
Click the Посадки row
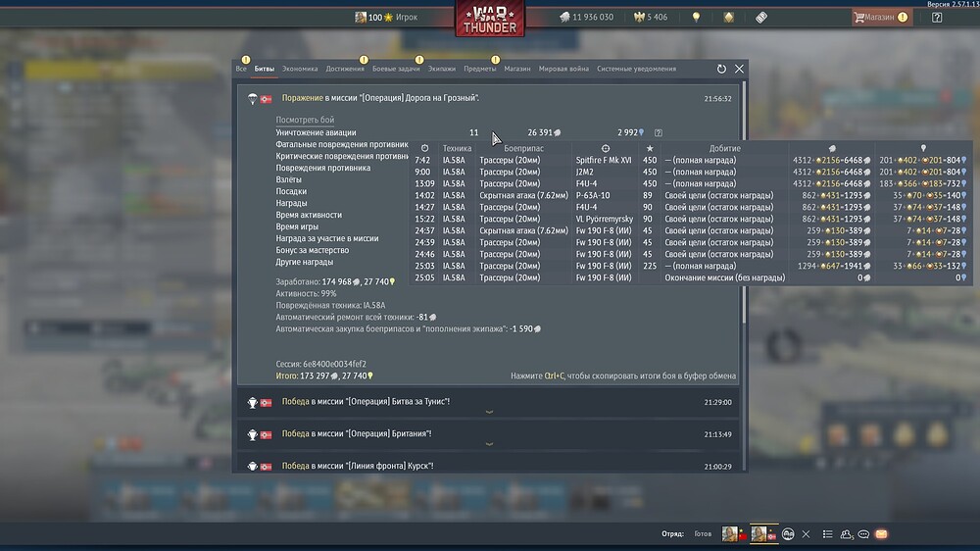click(x=291, y=191)
